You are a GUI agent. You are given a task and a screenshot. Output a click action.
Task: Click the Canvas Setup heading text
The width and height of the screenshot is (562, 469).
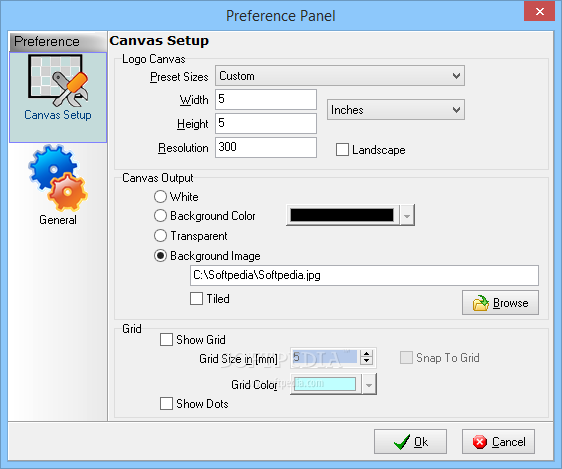[x=159, y=40]
